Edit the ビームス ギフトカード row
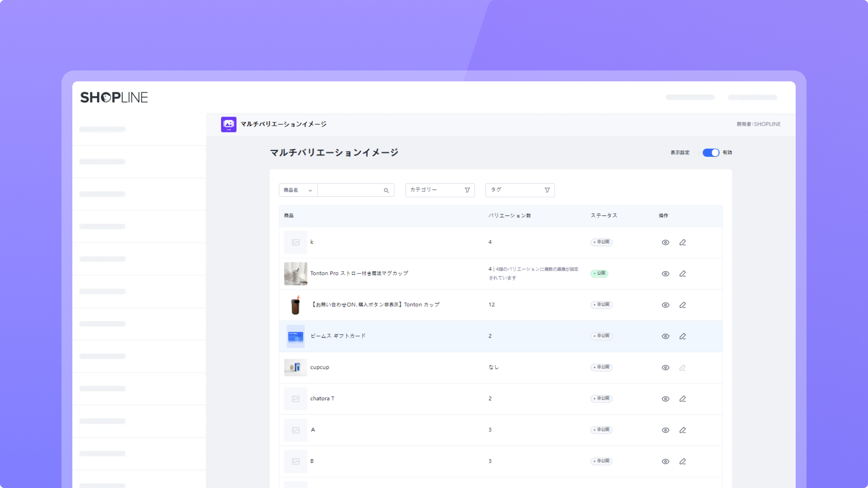The width and height of the screenshot is (868, 488). (x=683, y=336)
